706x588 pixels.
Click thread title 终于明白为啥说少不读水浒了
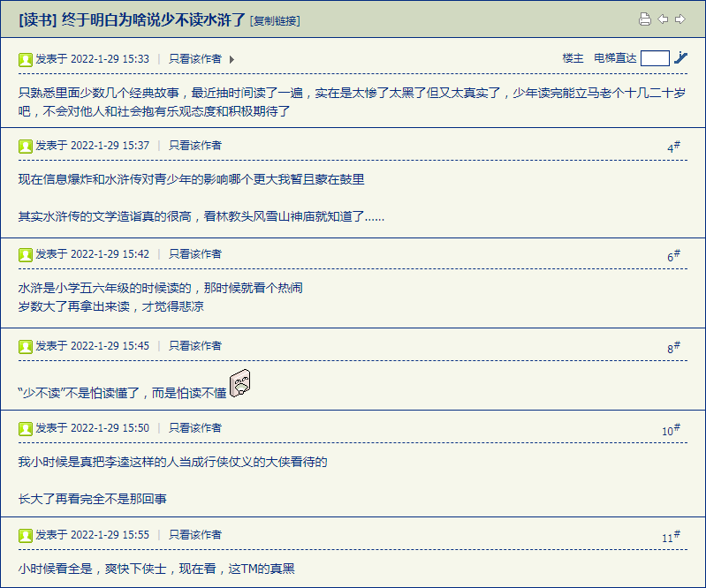[x=154, y=19]
